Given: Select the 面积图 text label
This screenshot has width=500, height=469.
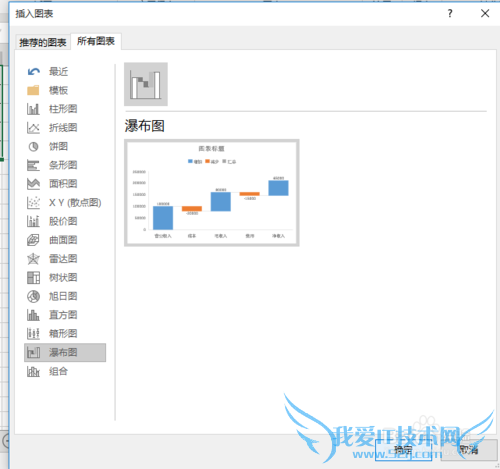Looking at the screenshot, I should pyautogui.click(x=63, y=184).
